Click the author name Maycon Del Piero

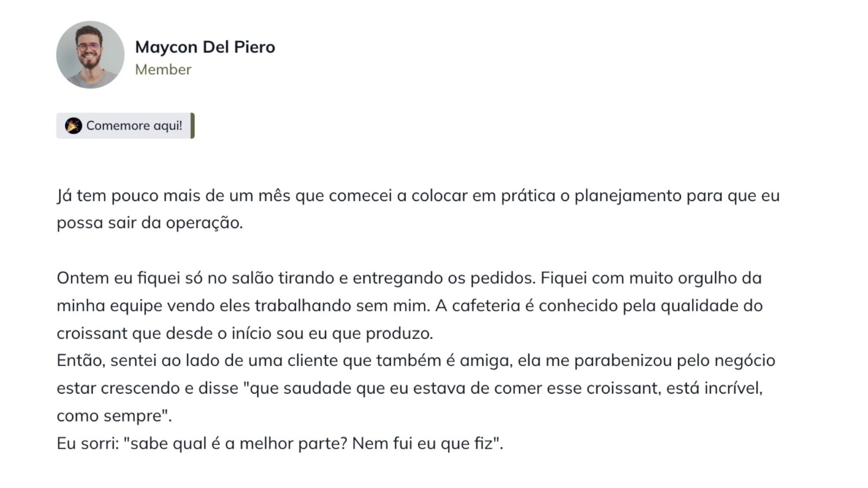[205, 47]
